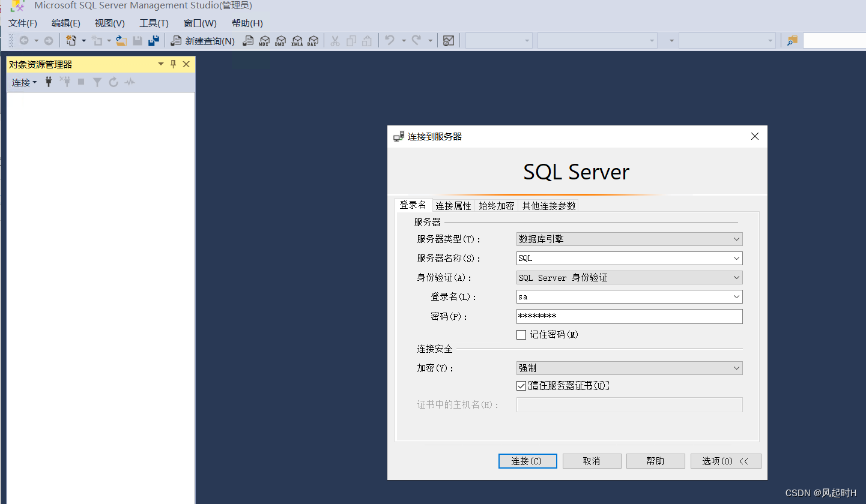The width and height of the screenshot is (866, 504).
Task: Uncheck 信任服务器证书 option
Action: (x=521, y=385)
